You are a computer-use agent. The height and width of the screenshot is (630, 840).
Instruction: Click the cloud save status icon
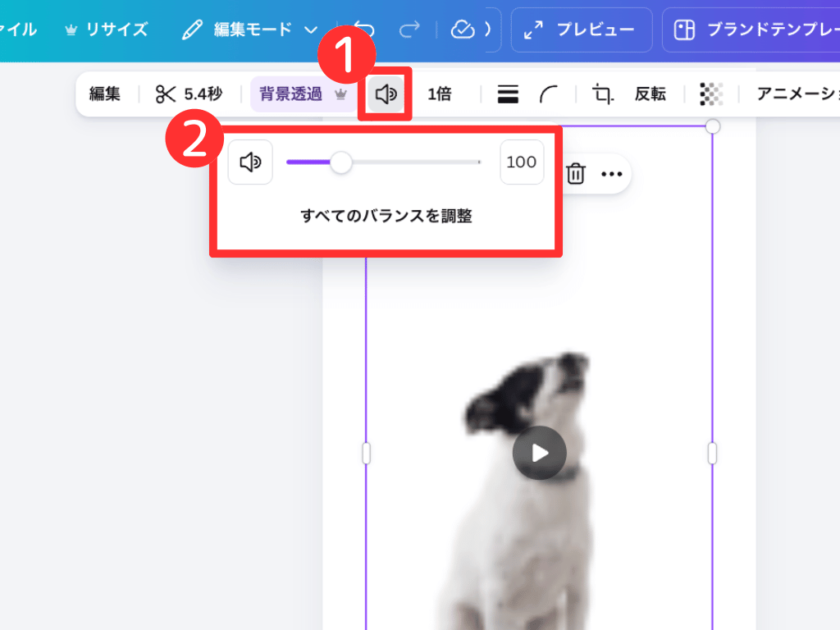pyautogui.click(x=464, y=30)
